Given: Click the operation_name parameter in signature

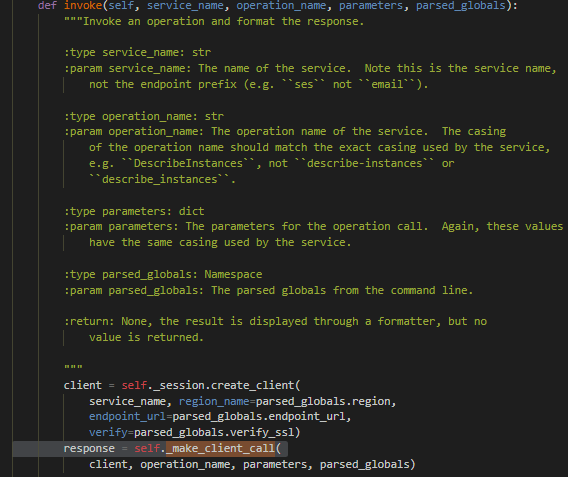Looking at the screenshot, I should click(x=281, y=5).
